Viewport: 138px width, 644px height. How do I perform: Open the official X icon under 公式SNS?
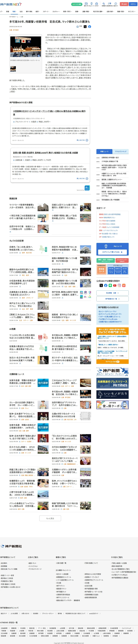tap(101, 285)
